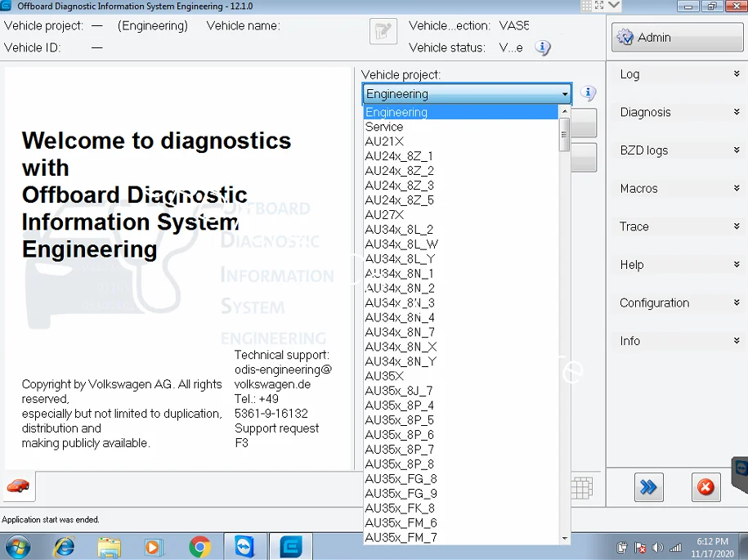
Task: Choose AU35X project
Action: point(461,376)
